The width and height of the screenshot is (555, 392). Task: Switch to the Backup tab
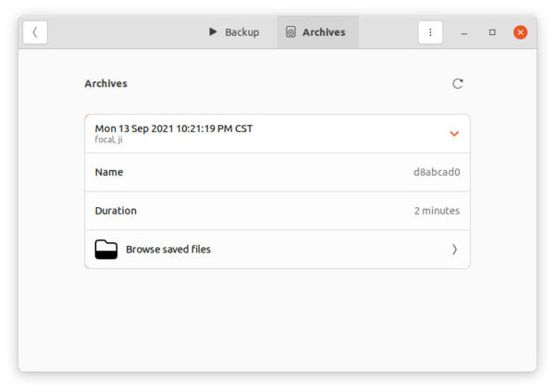click(x=234, y=32)
